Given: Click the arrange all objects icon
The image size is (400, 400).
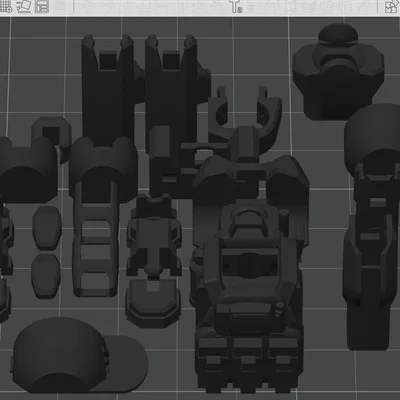Looking at the screenshot, I should click(x=42, y=6).
